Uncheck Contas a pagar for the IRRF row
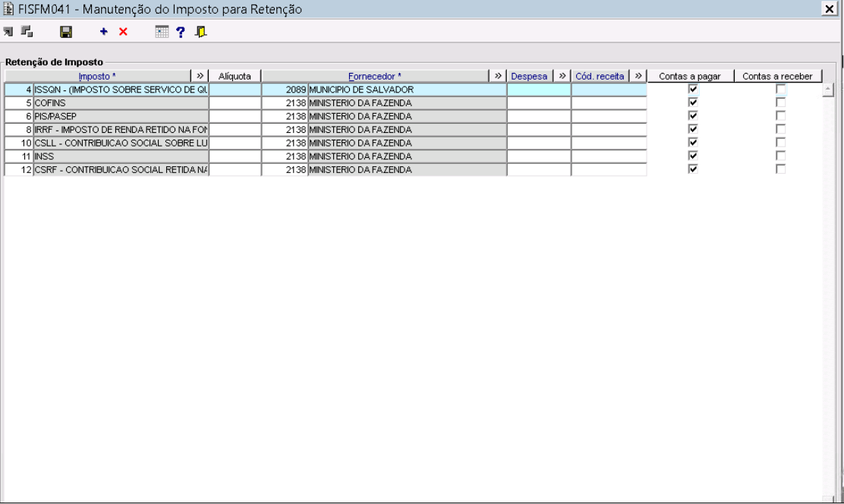844x504 pixels. coord(693,129)
